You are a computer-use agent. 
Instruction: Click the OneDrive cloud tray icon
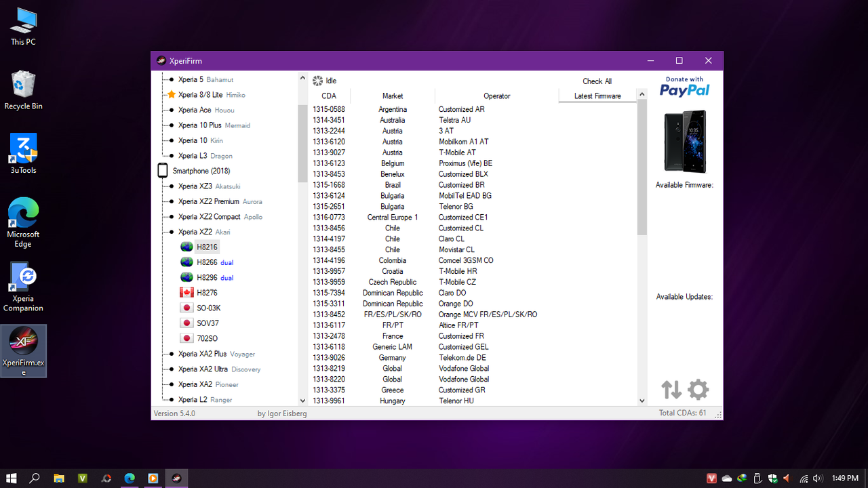coord(727,478)
